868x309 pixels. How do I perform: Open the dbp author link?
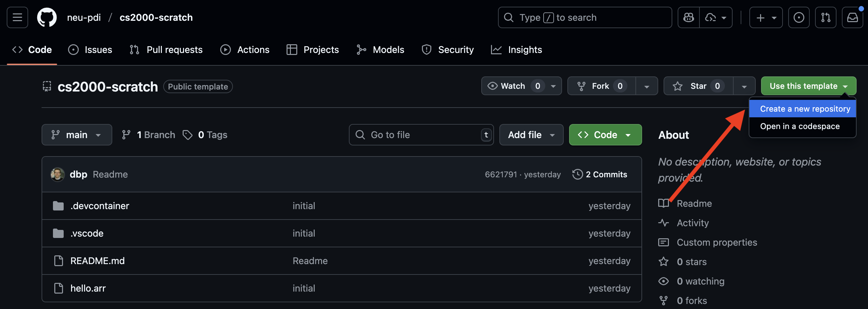point(78,175)
